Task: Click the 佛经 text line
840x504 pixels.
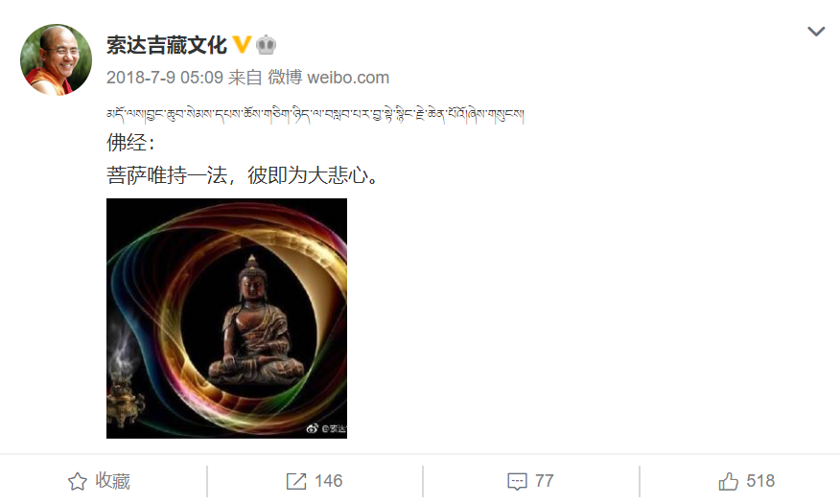Action: coord(130,143)
